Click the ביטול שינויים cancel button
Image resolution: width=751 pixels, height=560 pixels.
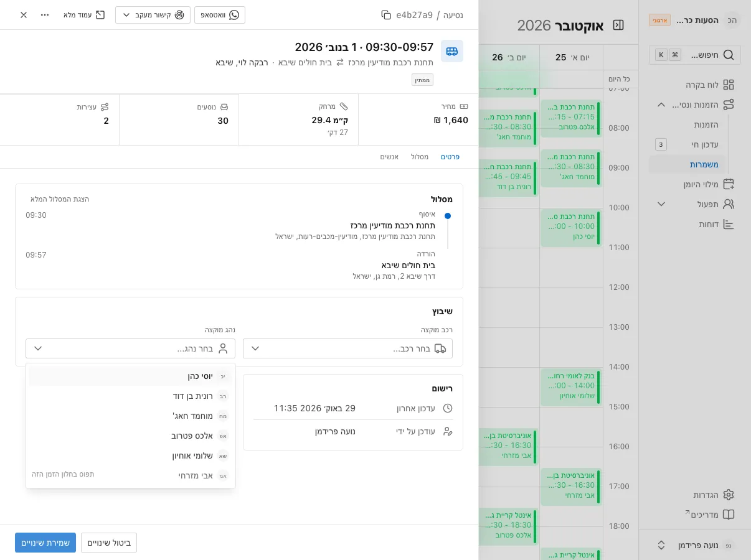click(109, 543)
